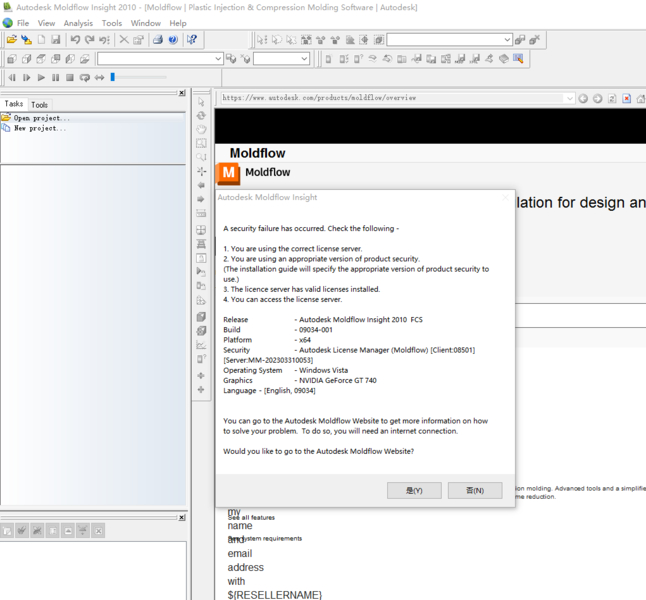
Task: Expand the top-right toolbar combo box
Action: click(507, 40)
